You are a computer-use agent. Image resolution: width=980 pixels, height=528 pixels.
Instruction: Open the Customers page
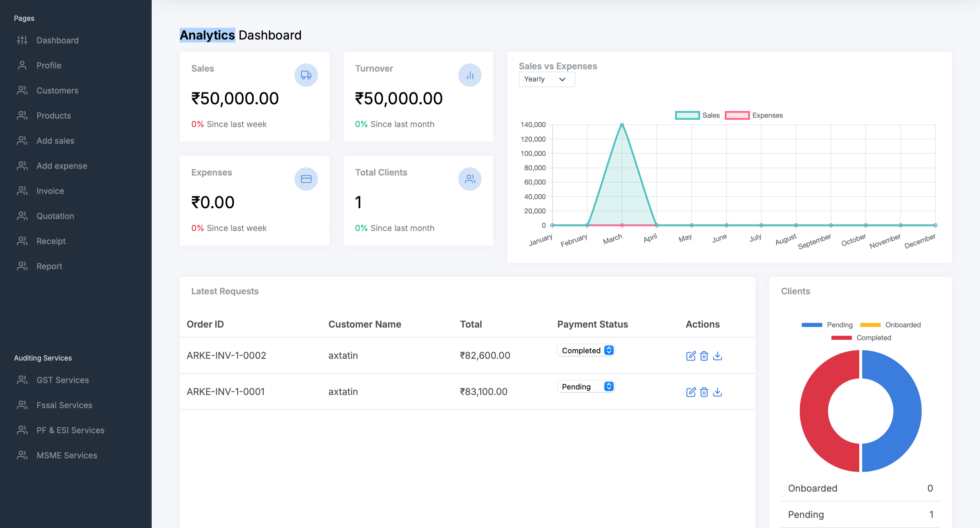coord(57,90)
